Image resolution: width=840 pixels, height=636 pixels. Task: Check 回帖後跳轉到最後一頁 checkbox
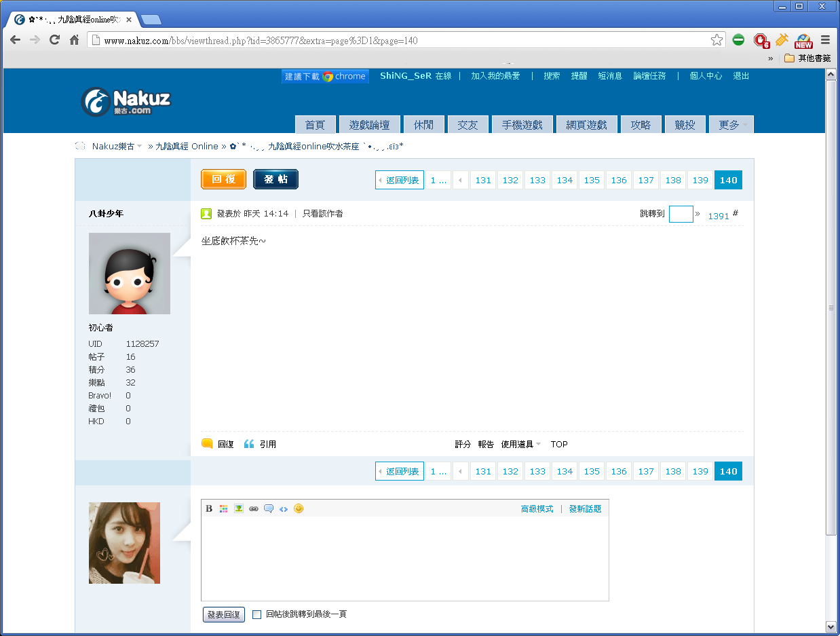pos(256,614)
